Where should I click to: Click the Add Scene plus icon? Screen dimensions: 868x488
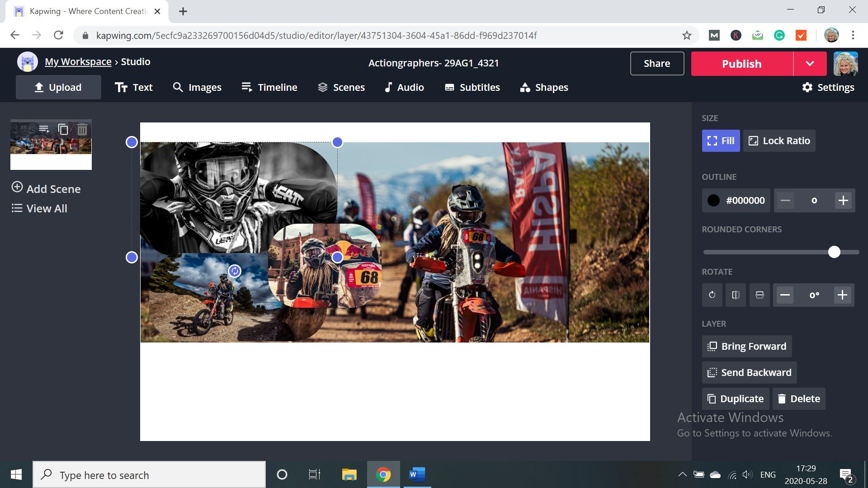coord(17,187)
